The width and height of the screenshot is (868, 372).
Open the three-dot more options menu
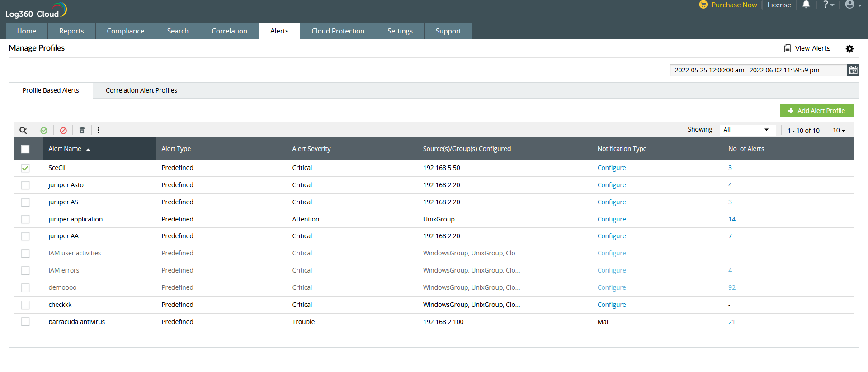click(98, 130)
